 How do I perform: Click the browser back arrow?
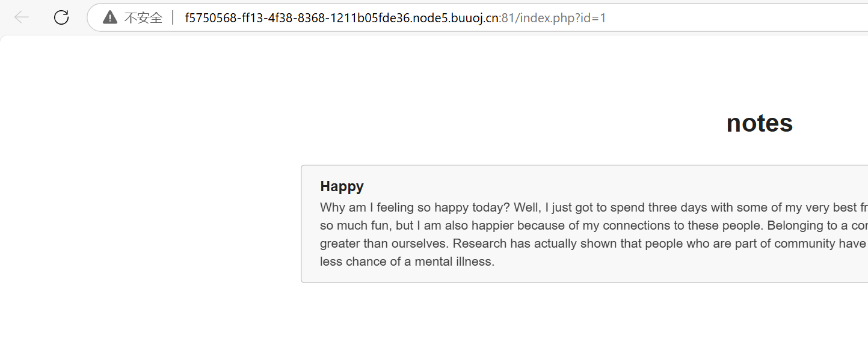(x=22, y=17)
